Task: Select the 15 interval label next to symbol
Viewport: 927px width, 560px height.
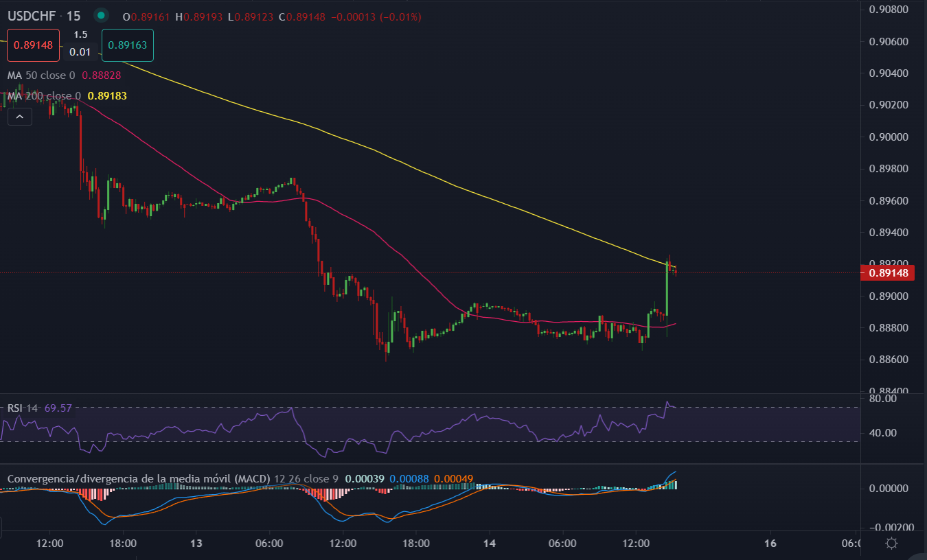Action: coord(73,16)
